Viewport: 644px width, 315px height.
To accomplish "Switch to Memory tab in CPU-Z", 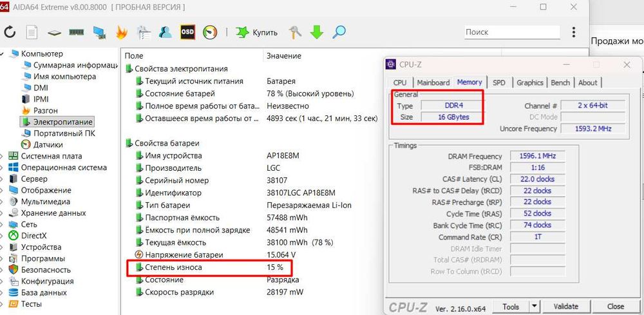I will click(x=469, y=82).
